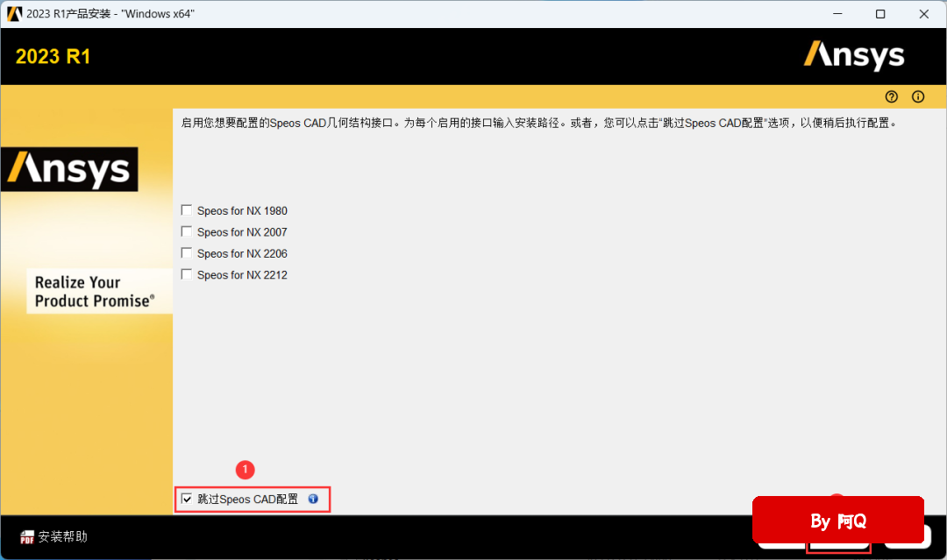The width and height of the screenshot is (947, 560).
Task: Click the red By 阿Q banner
Action: [x=837, y=520]
